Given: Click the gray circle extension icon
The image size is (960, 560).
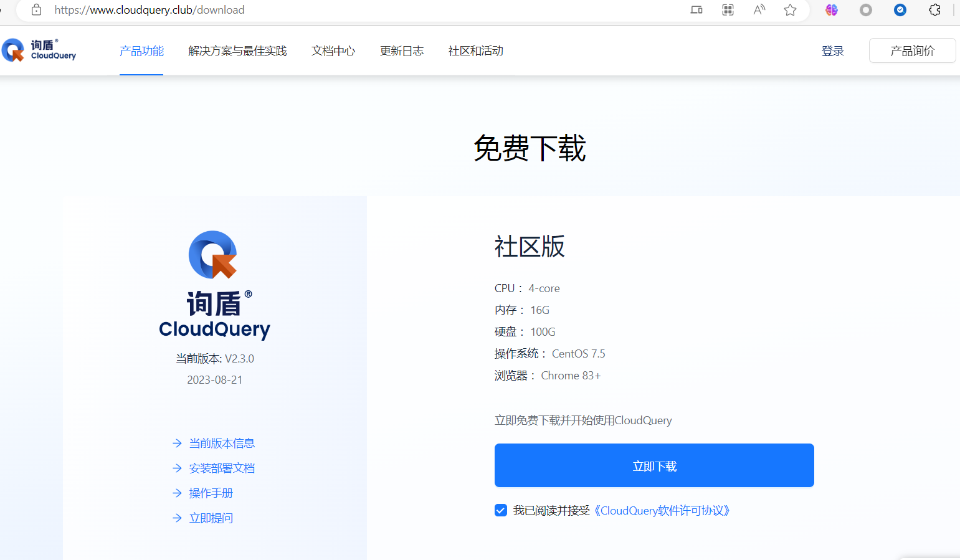Looking at the screenshot, I should click(x=866, y=10).
